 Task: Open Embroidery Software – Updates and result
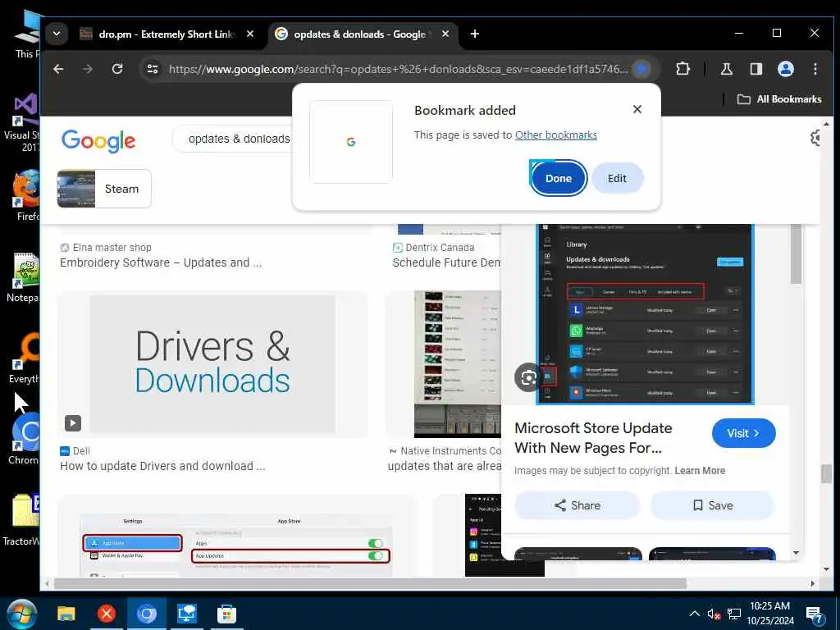(x=161, y=262)
